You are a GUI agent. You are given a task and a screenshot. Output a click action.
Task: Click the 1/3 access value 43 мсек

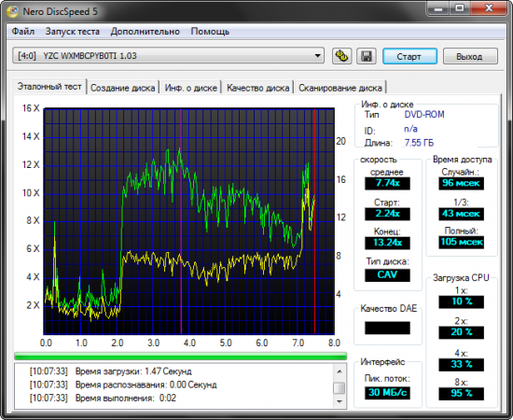point(462,214)
